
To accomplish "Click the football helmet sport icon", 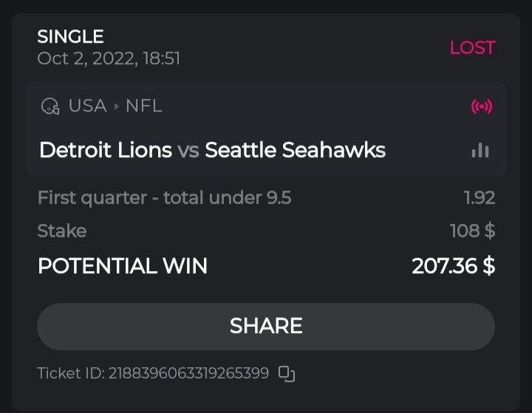I will point(50,106).
